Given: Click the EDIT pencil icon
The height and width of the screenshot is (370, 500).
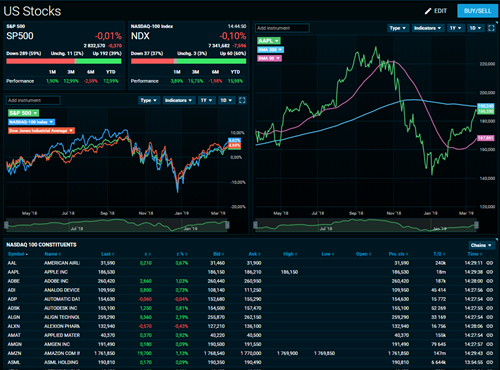Looking at the screenshot, I should (428, 11).
